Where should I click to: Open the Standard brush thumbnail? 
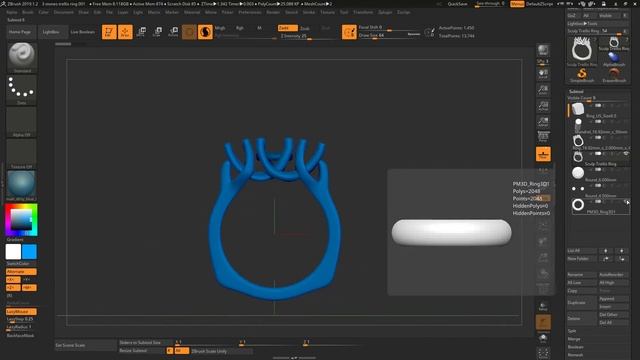(x=21, y=57)
